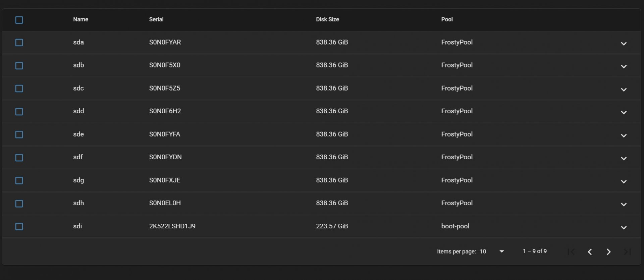Screen dimensions: 644x280
Task: Tick the sdi disk checkbox
Action: point(19,227)
